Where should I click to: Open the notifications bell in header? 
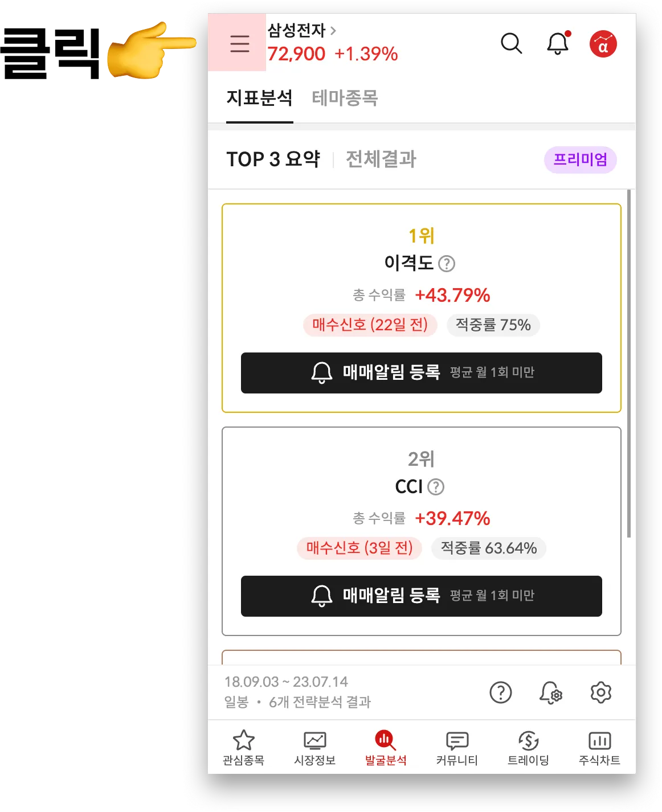pos(558,43)
